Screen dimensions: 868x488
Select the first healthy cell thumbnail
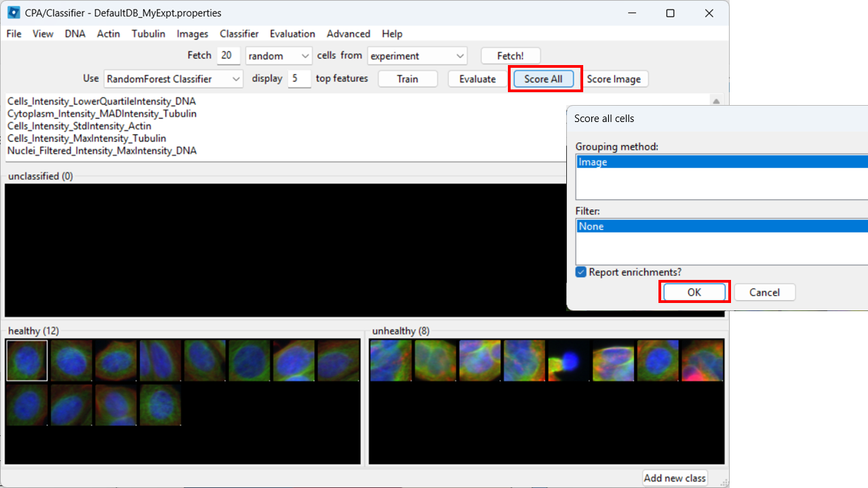[x=26, y=360]
